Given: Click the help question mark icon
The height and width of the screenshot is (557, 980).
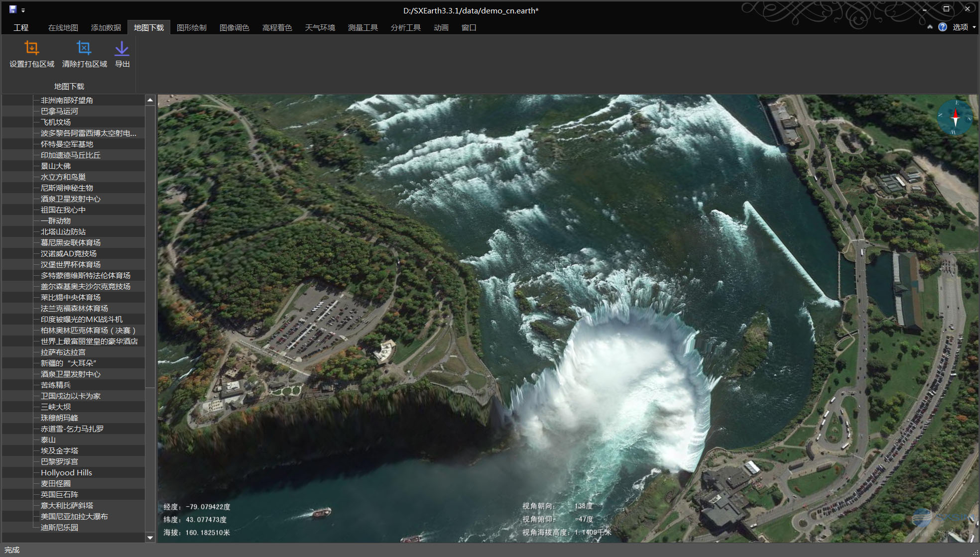Looking at the screenshot, I should coord(942,27).
